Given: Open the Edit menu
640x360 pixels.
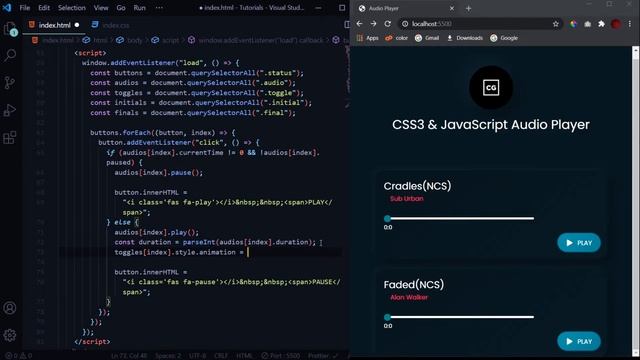Looking at the screenshot, I should click(44, 7).
